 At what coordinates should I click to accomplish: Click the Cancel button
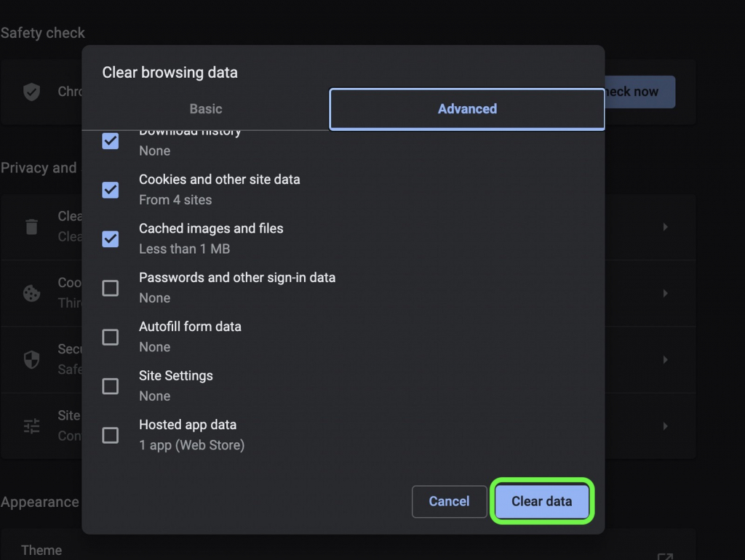449,501
